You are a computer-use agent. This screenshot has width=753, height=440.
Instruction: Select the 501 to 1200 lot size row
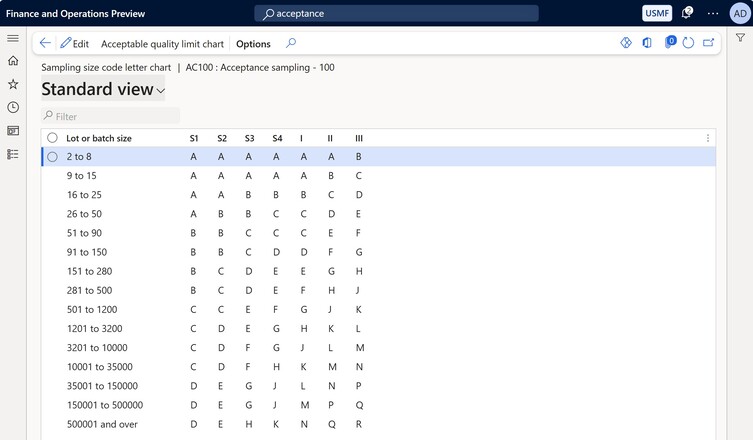(x=378, y=310)
